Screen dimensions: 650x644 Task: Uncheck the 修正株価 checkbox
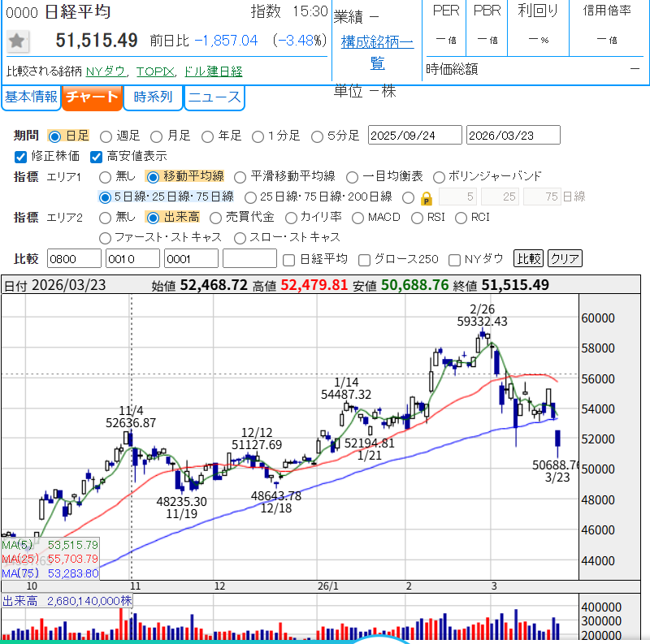(21, 156)
